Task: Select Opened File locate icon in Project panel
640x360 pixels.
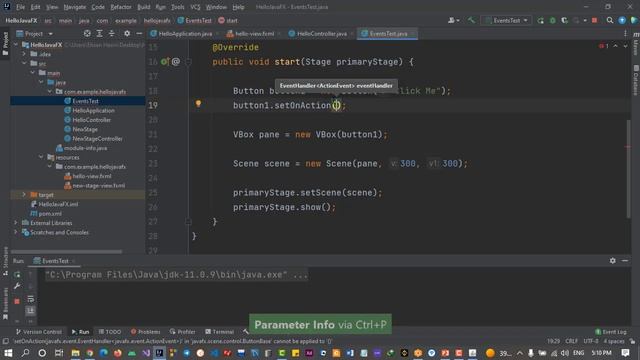Action: [x=87, y=33]
